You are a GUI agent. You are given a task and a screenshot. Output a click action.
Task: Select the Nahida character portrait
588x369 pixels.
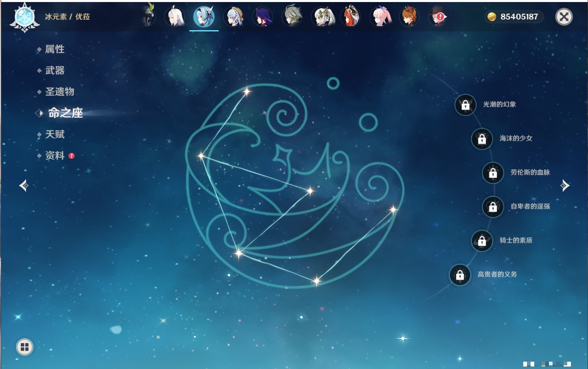322,17
